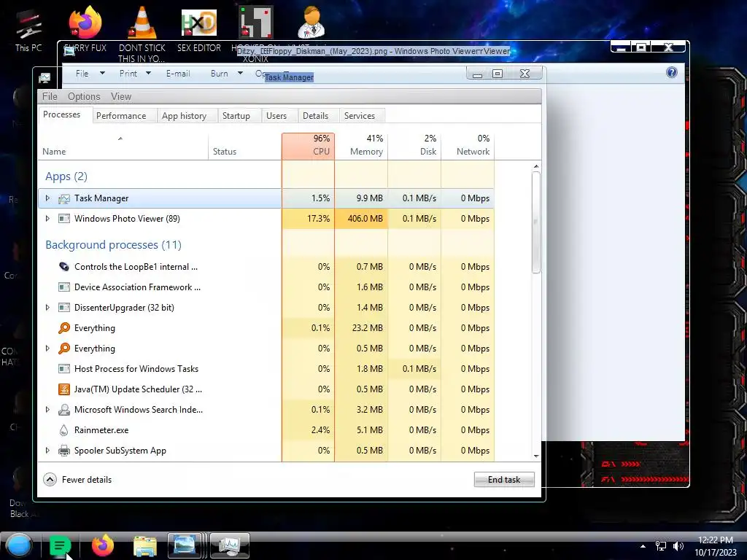This screenshot has width=747, height=560.
Task: Click the Host Process for Windows Tasks icon
Action: (x=64, y=368)
